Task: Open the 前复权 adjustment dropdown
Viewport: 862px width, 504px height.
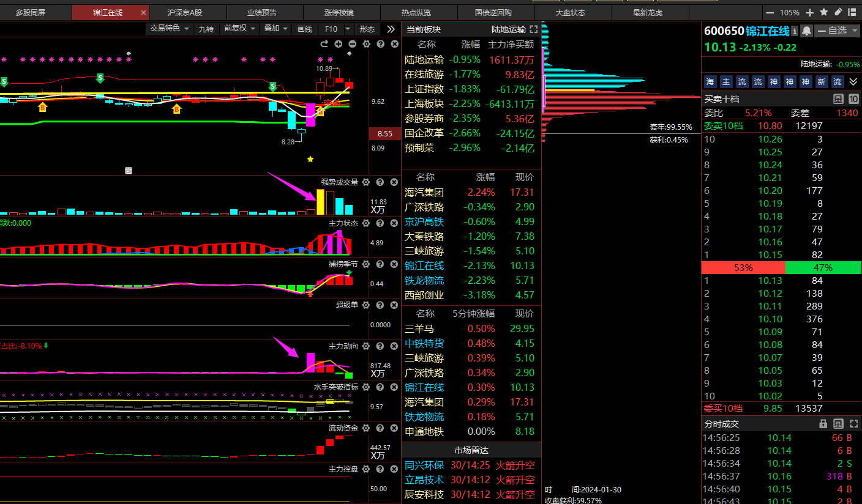Action: [239, 29]
